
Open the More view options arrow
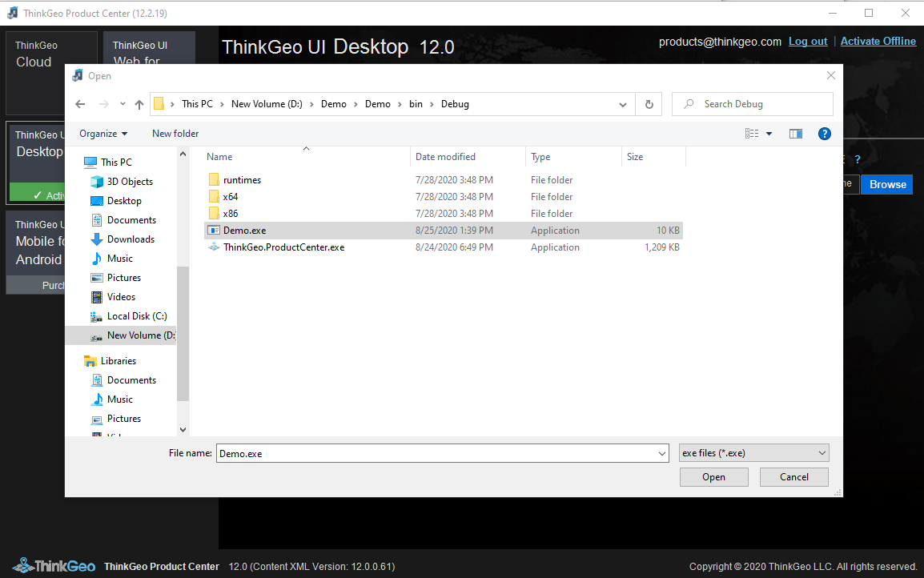click(769, 134)
